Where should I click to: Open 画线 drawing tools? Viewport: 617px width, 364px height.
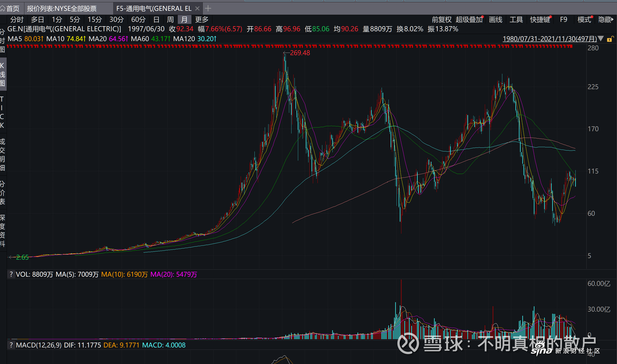click(x=496, y=19)
